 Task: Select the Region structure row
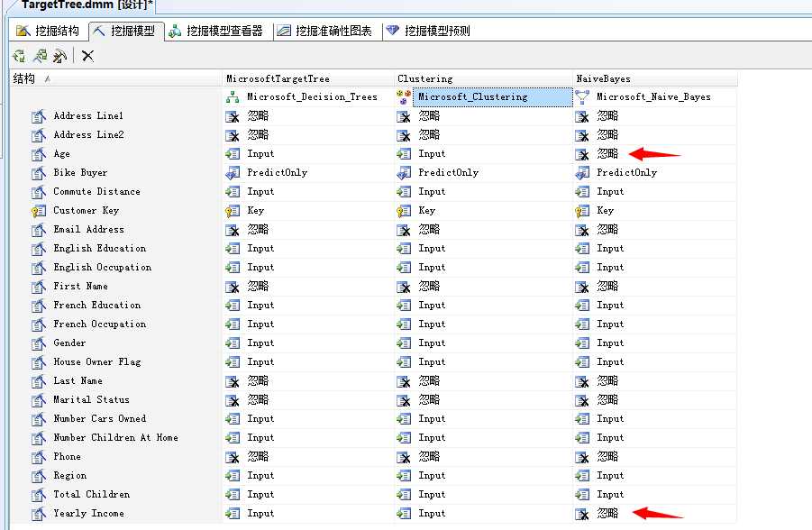click(116, 476)
